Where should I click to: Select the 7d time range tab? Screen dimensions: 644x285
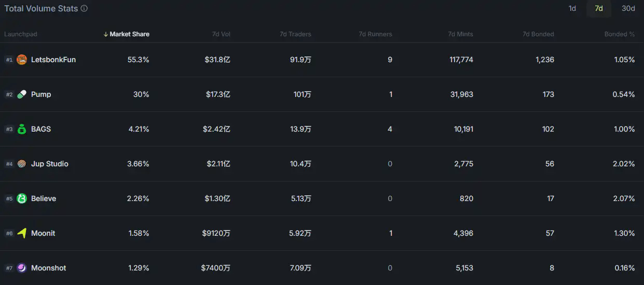599,8
